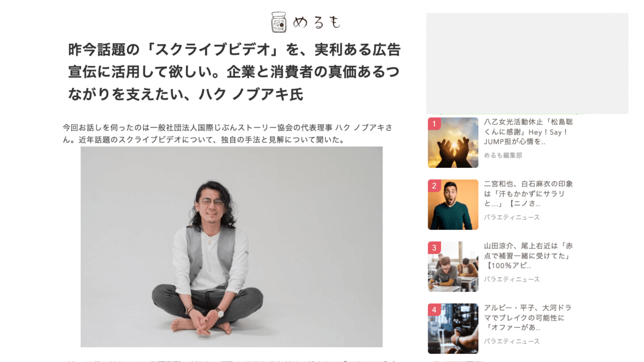Click the red rank 4 badge
644x362 pixels.
(434, 310)
